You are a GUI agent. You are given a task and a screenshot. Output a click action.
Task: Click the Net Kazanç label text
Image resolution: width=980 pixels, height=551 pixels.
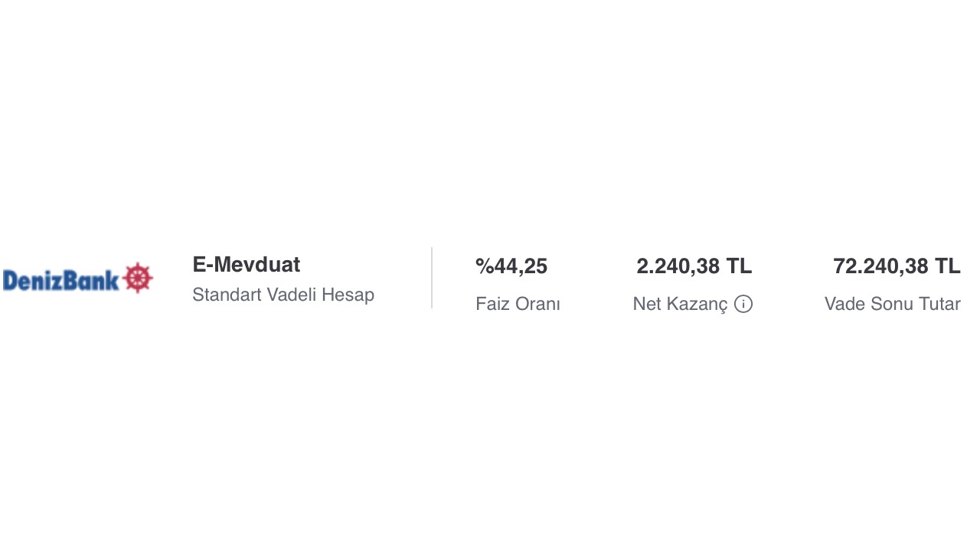pos(680,304)
